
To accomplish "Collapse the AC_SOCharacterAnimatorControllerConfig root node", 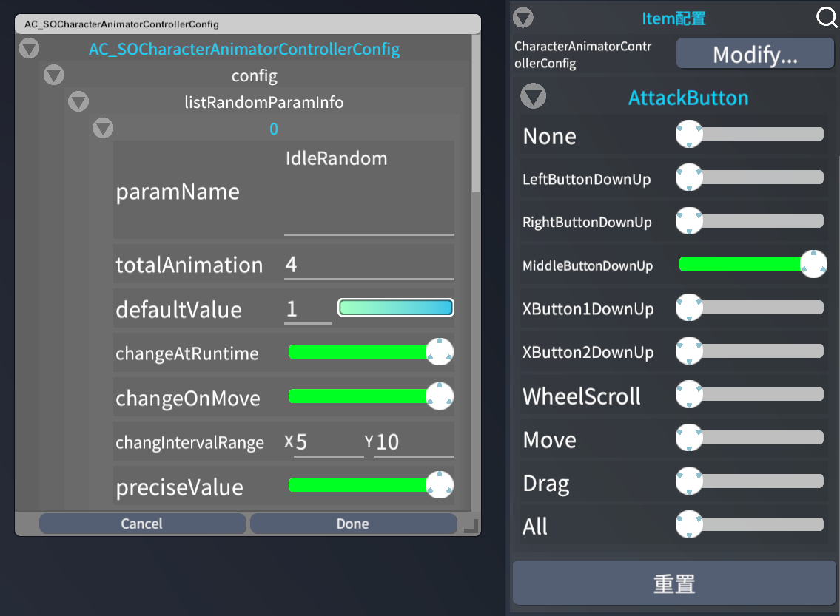I will (29, 49).
